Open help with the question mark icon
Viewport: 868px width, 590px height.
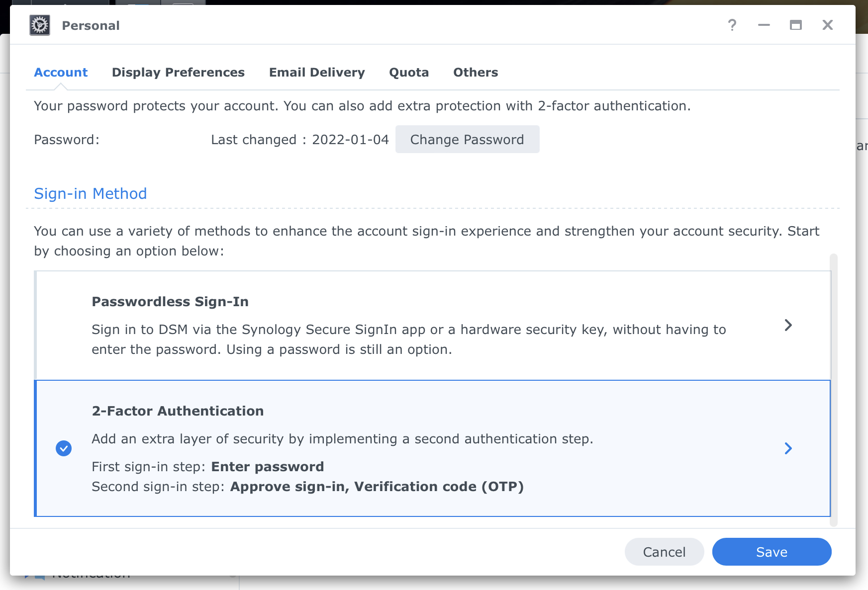click(732, 25)
